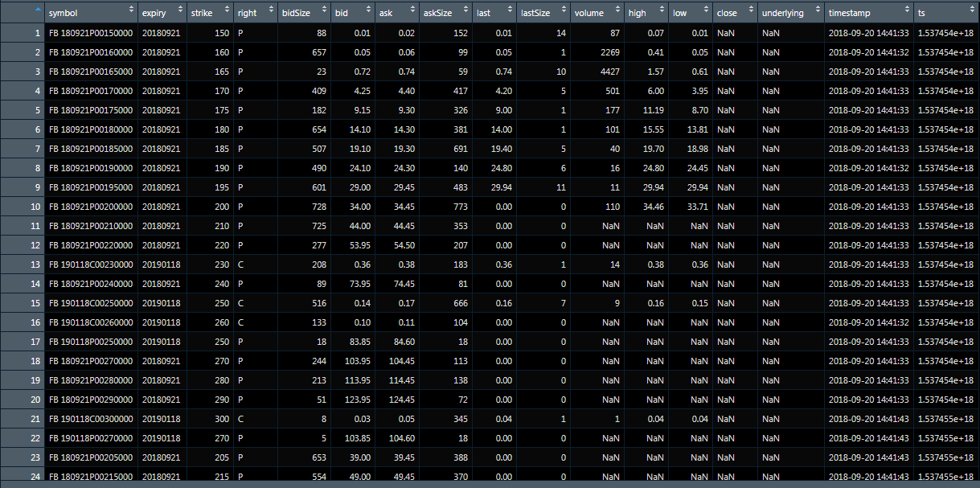Click horizontal scrollbar at table bottom
This screenshot has height=488, width=980.
click(x=490, y=484)
